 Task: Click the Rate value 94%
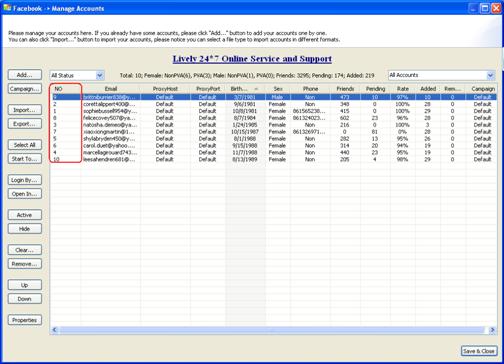[403, 146]
